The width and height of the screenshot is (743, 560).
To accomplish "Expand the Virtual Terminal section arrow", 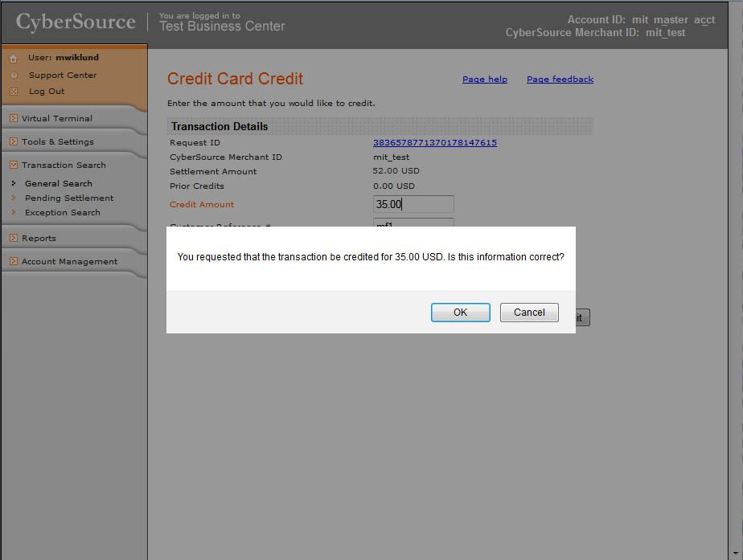I will (x=14, y=118).
